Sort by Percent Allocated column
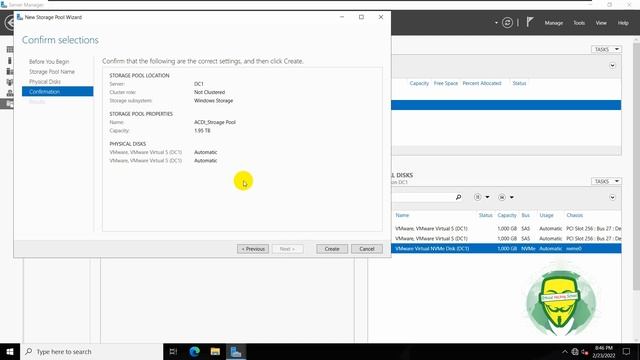640x360 pixels. (482, 83)
